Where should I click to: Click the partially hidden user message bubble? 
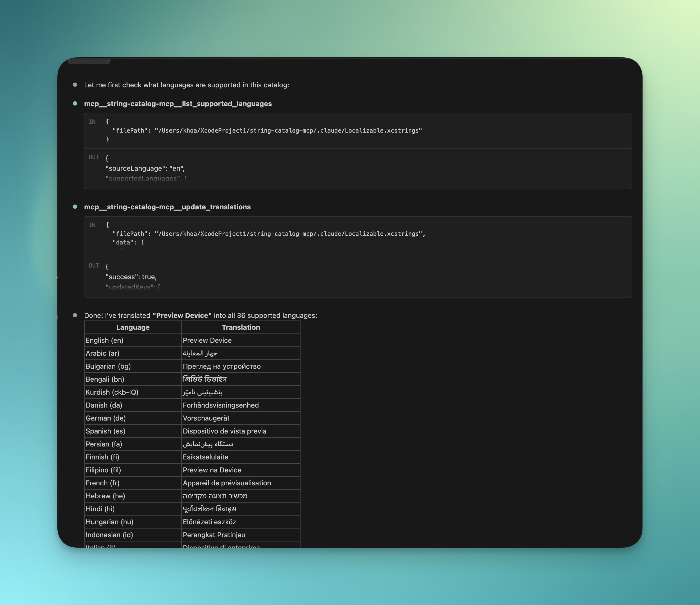(89, 60)
